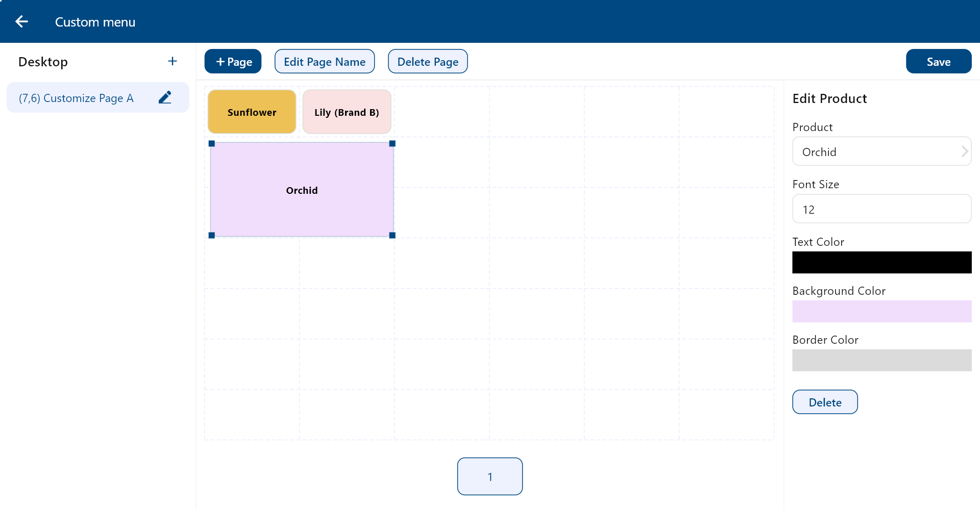This screenshot has width=980, height=510.
Task: Click the bottom-right resize handle of Orchid
Action: coord(393,235)
